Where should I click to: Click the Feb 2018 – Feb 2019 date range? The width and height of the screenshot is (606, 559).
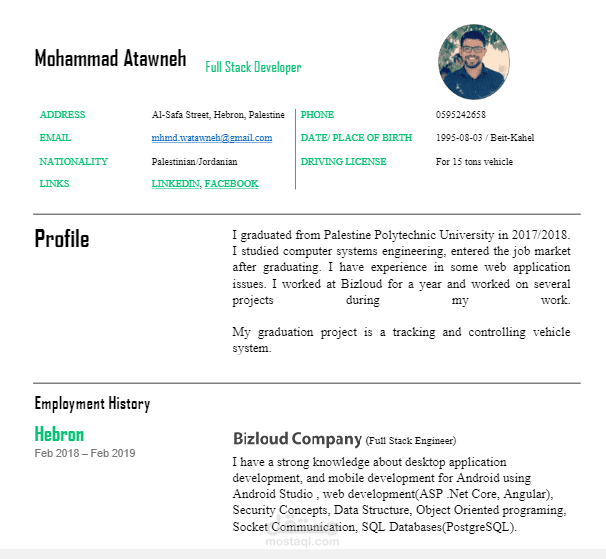[x=85, y=453]
